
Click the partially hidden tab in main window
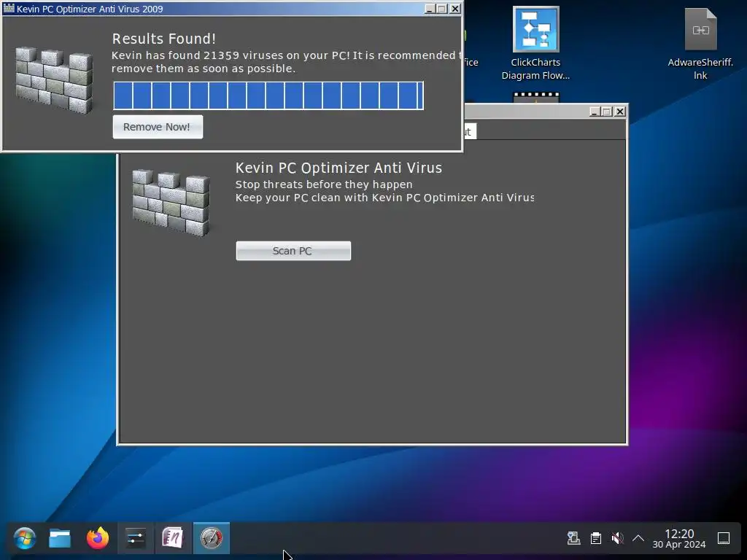click(x=470, y=132)
